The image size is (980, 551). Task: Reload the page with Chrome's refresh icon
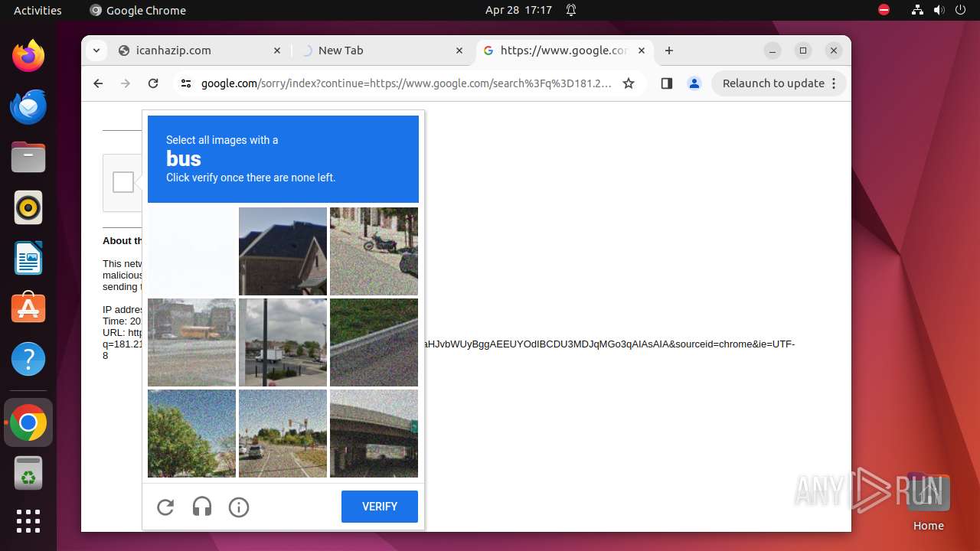coord(153,83)
